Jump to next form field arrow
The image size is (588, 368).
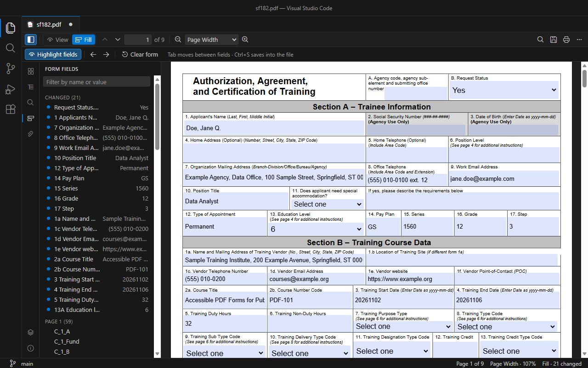coord(106,54)
